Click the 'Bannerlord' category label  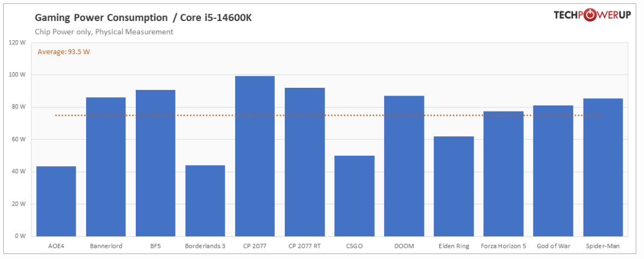(106, 246)
